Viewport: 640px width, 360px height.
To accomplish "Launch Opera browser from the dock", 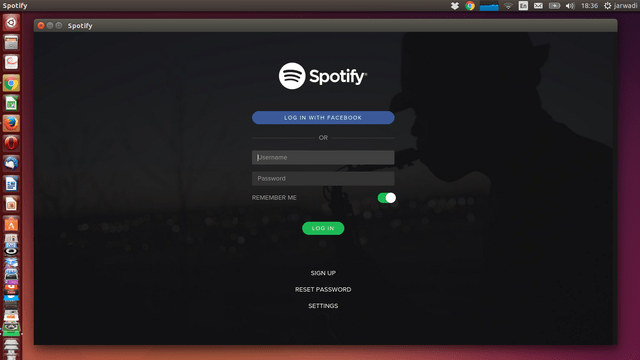I will click(11, 143).
